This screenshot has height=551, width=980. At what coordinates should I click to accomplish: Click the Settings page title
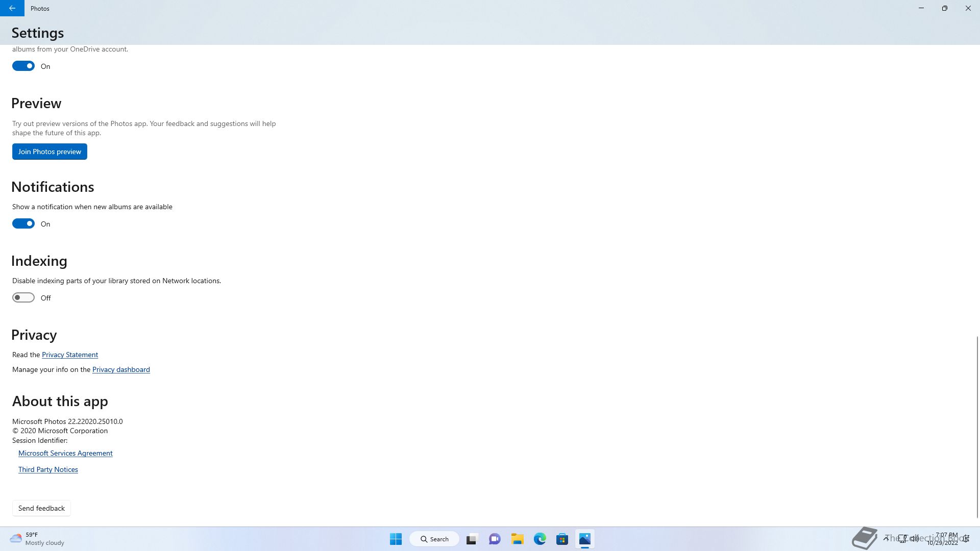pyautogui.click(x=38, y=33)
